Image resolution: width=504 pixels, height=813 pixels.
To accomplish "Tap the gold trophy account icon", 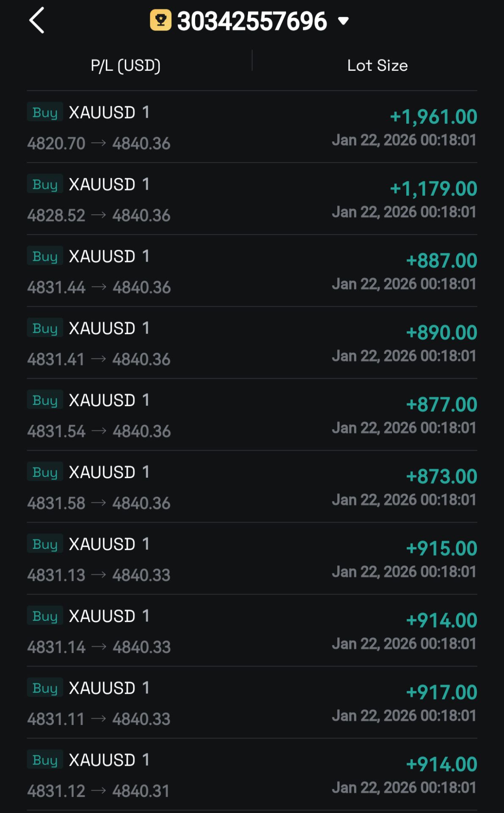I will point(160,20).
